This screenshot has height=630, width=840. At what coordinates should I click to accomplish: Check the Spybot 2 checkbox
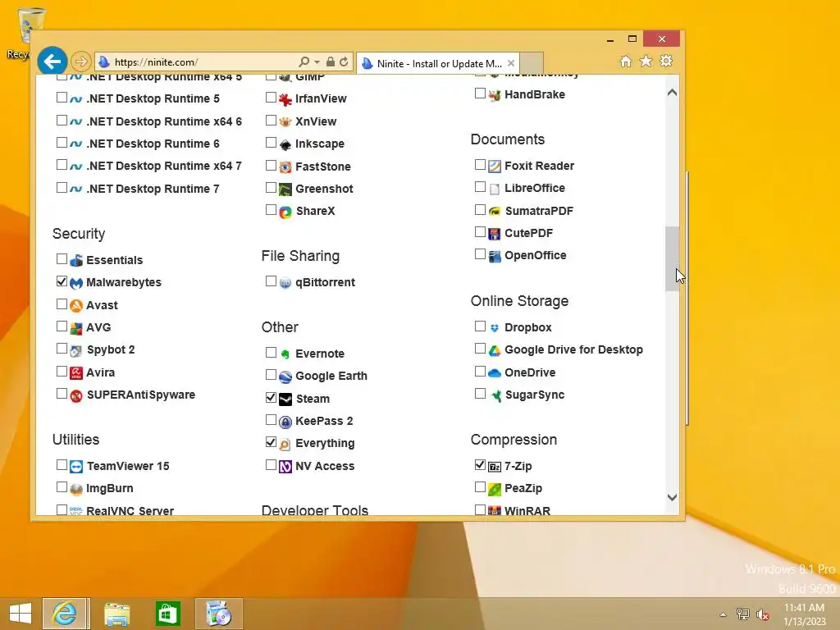62,349
